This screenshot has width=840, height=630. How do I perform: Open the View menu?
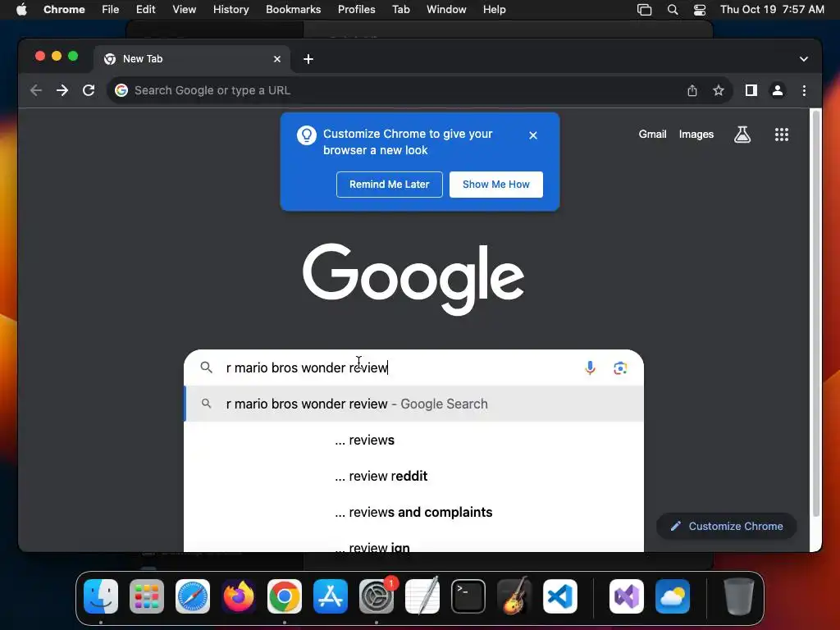click(185, 10)
